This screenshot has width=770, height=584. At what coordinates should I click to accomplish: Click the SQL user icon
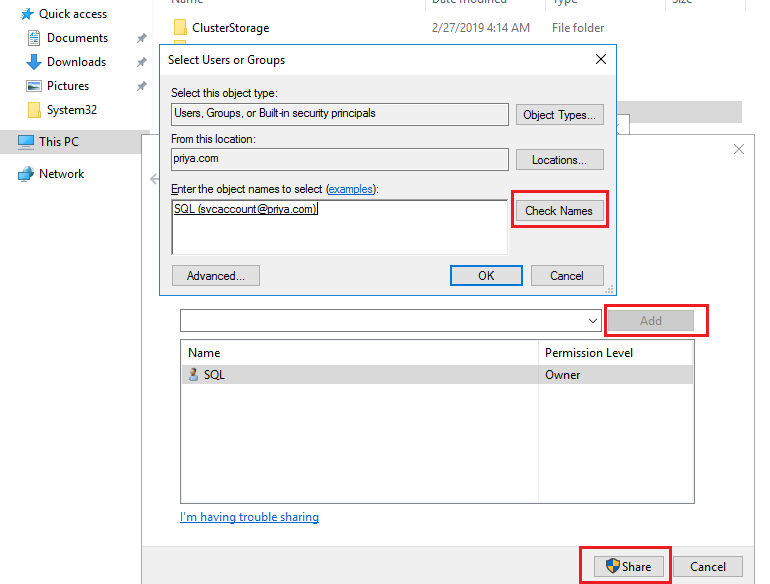[x=193, y=375]
